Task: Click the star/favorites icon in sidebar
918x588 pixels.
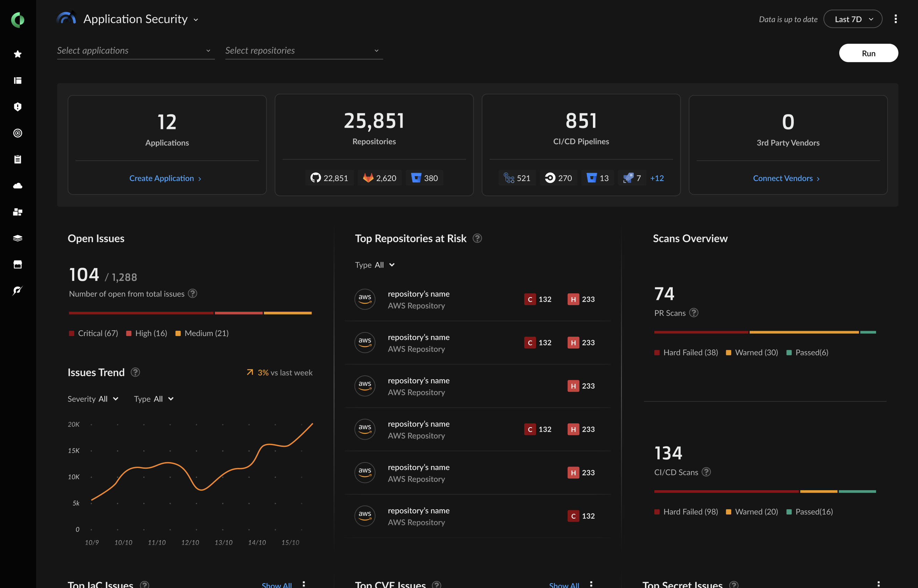Action: tap(18, 53)
